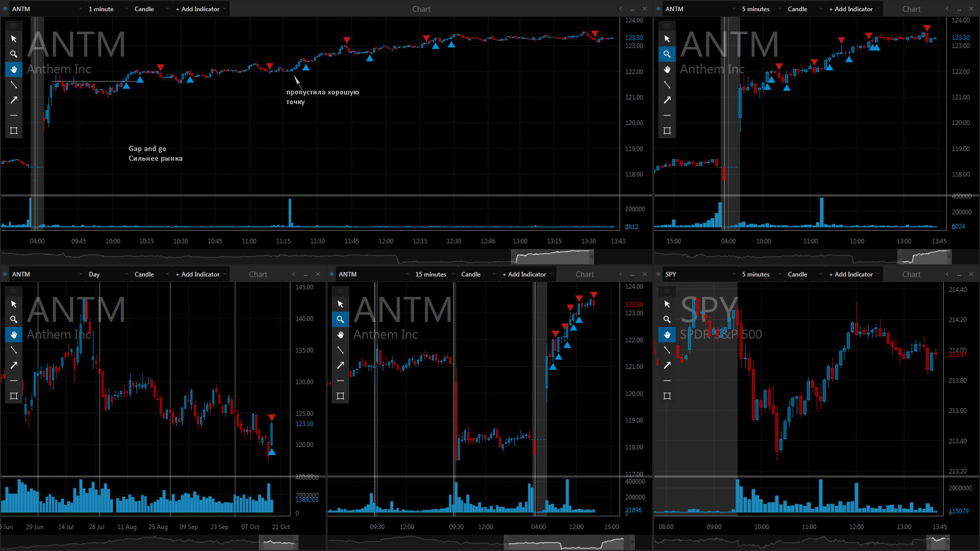Click Add Indicator in the ANTM Day chart

200,274
